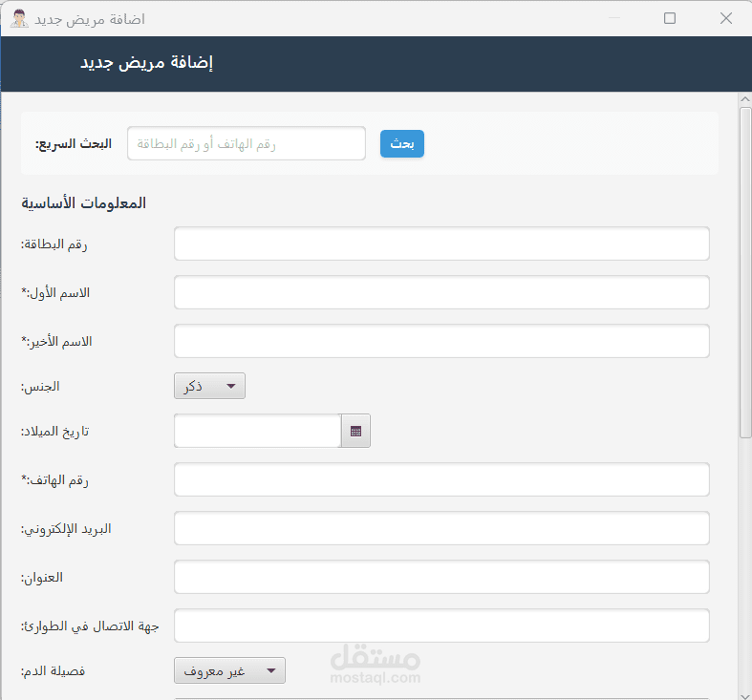
Task: Click the الاسم الأول label text
Action: click(55, 293)
